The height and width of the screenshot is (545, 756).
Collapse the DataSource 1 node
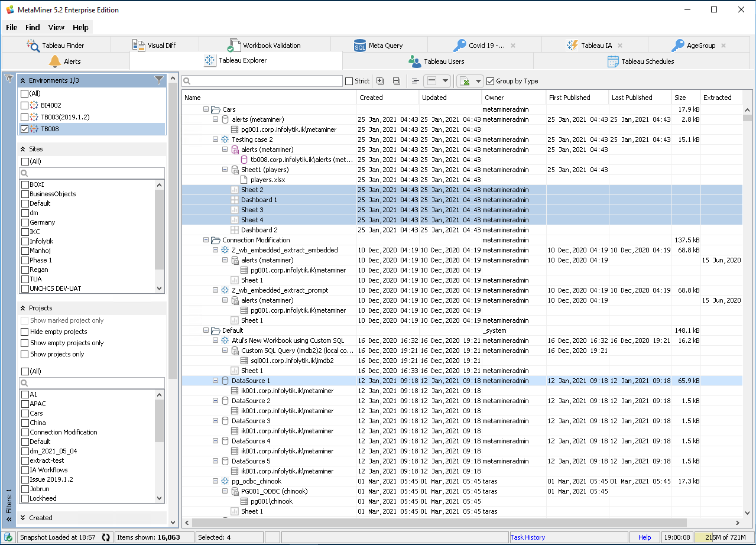click(215, 381)
